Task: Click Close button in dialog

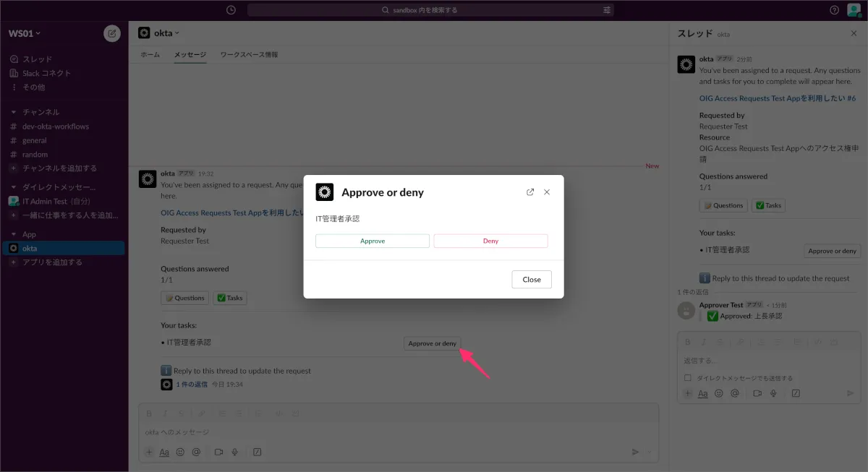Action: pos(532,280)
